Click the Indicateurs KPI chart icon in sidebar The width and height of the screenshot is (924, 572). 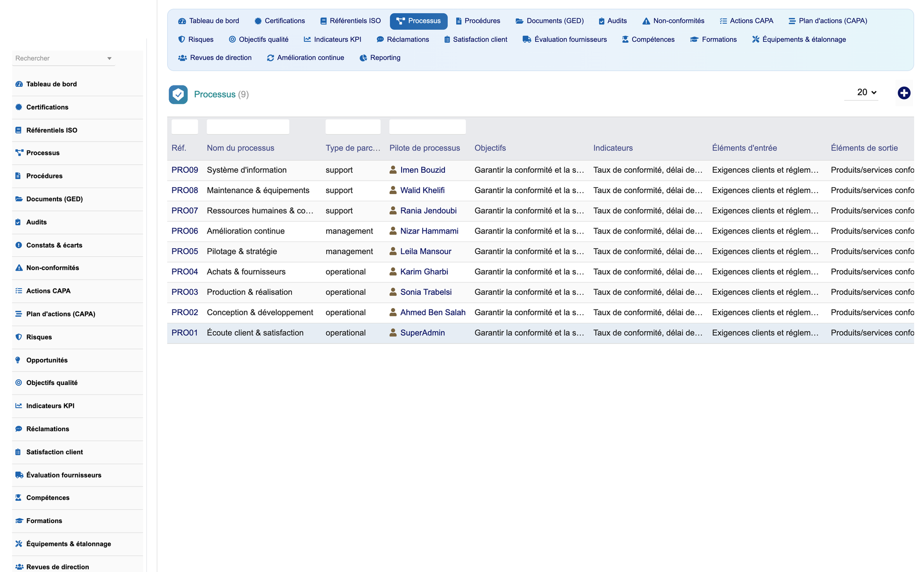pos(19,406)
